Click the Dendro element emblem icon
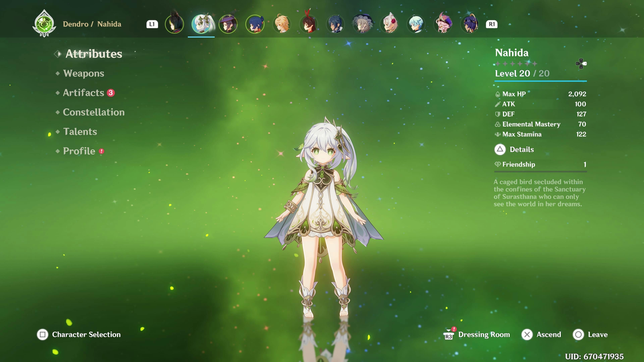Viewport: 644px width, 362px height. (x=44, y=24)
